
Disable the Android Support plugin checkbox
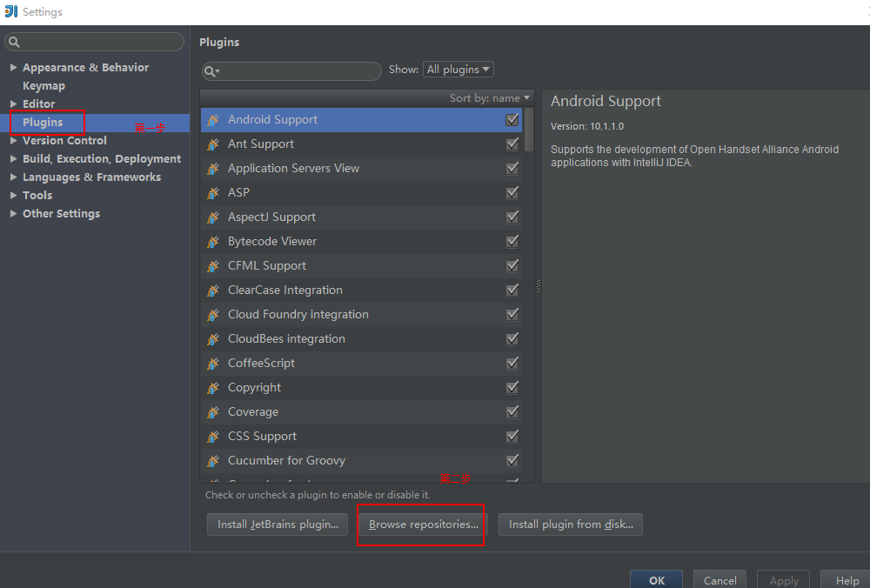pos(512,119)
